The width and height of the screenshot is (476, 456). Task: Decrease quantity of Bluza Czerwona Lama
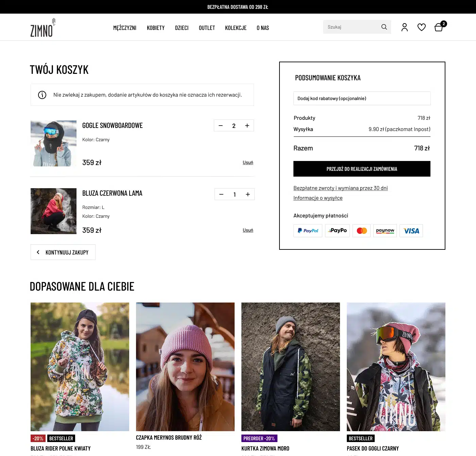(221, 194)
